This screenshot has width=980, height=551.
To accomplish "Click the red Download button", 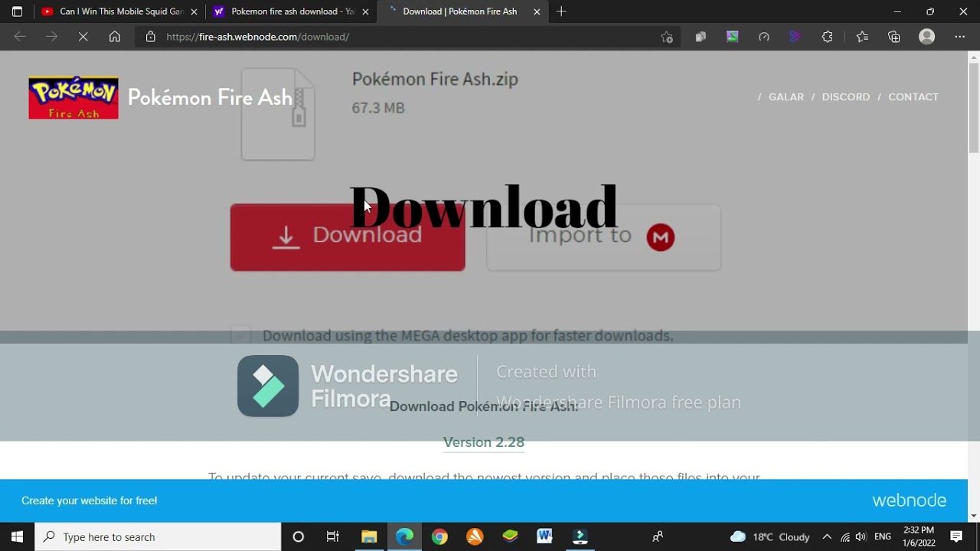I will [x=348, y=237].
